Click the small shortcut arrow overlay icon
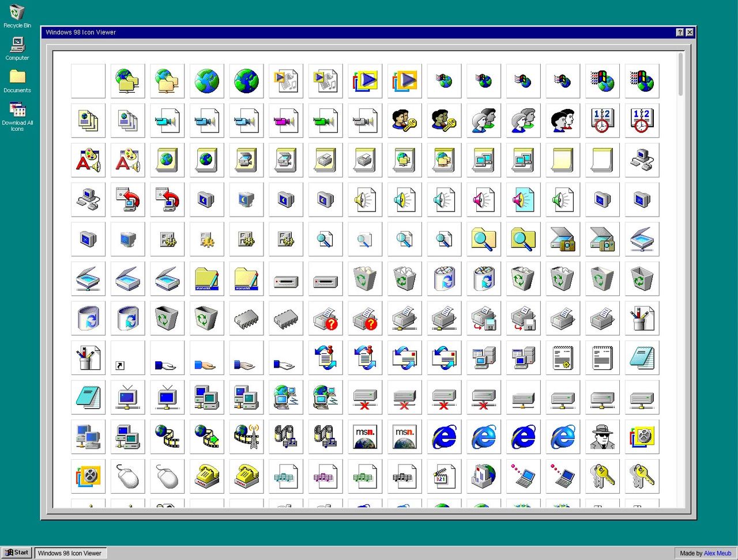 click(127, 358)
